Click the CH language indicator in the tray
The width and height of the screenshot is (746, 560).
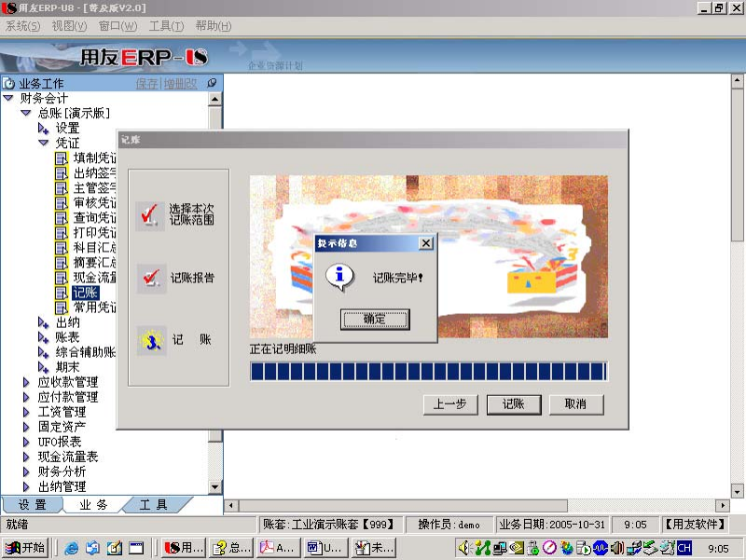[x=684, y=548]
